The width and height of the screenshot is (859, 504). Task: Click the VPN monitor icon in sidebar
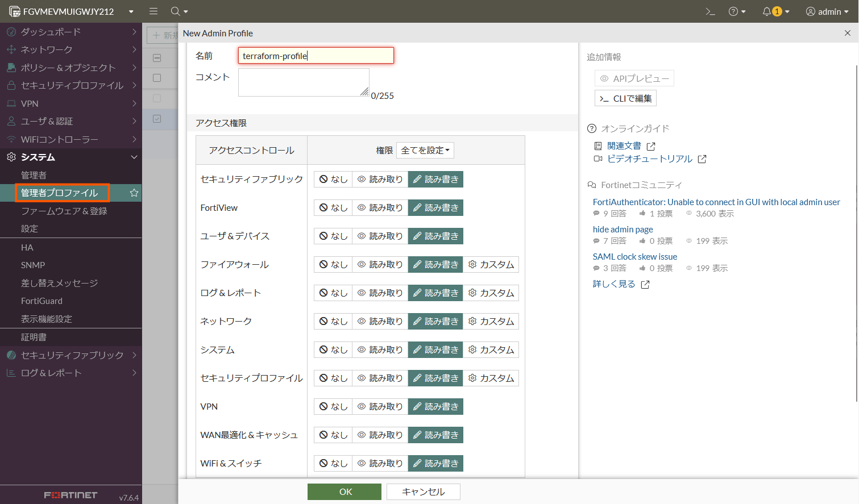11,103
